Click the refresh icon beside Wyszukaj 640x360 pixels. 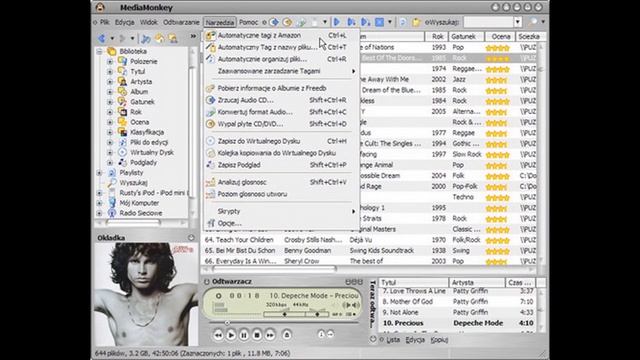pos(402,22)
